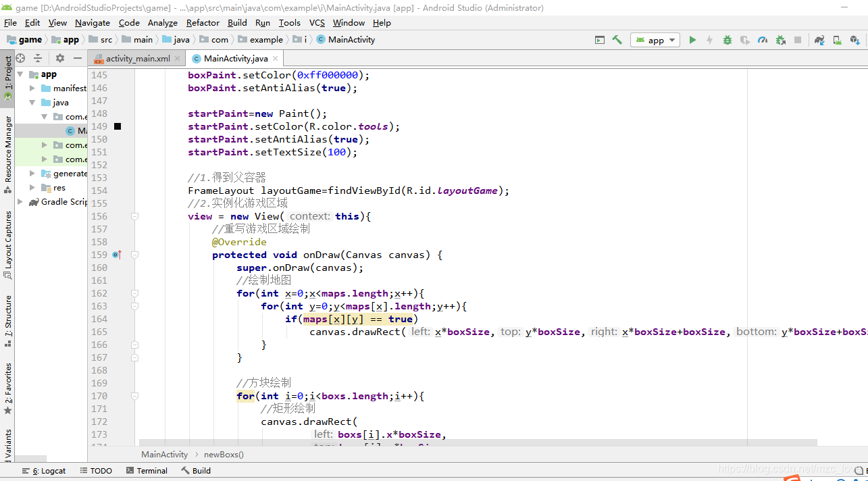Click Run with Coverage shield icon

point(745,40)
